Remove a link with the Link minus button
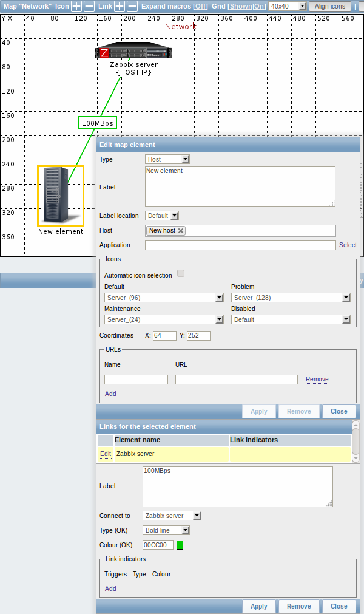Viewport: 364px width, 614px height. 132,6
